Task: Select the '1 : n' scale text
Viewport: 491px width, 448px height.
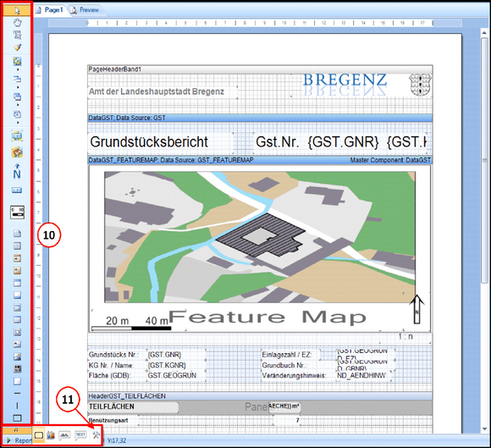Action: (x=405, y=337)
